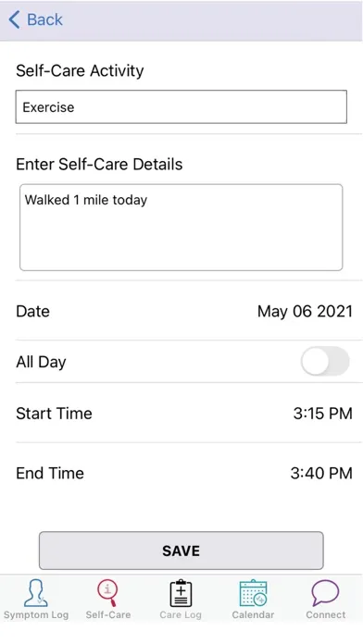Open the Calendar icon
The image size is (363, 644).
pyautogui.click(x=253, y=593)
